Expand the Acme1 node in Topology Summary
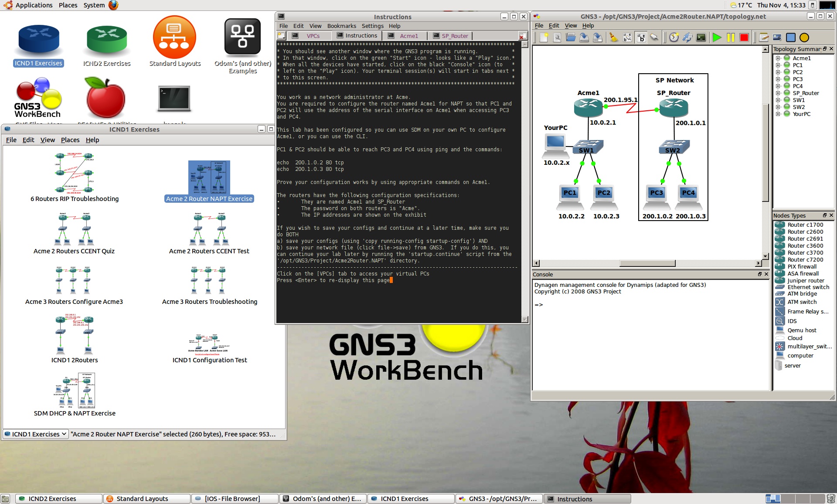 pyautogui.click(x=778, y=58)
